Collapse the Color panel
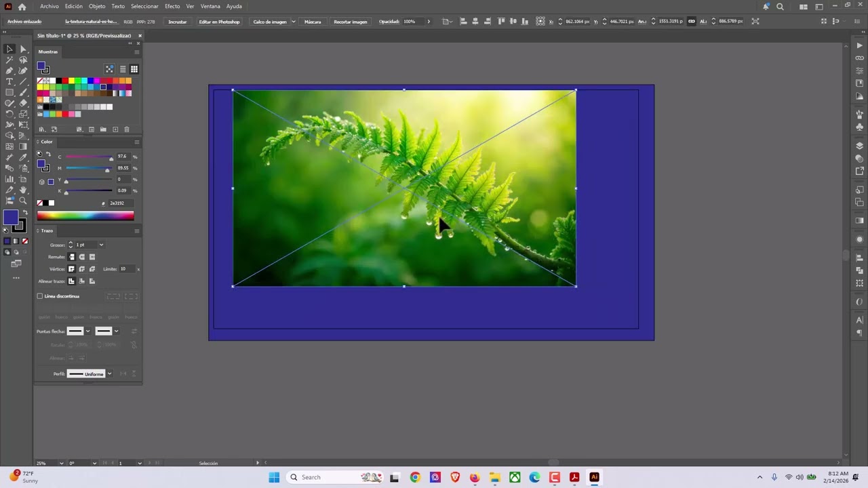 click(x=39, y=142)
